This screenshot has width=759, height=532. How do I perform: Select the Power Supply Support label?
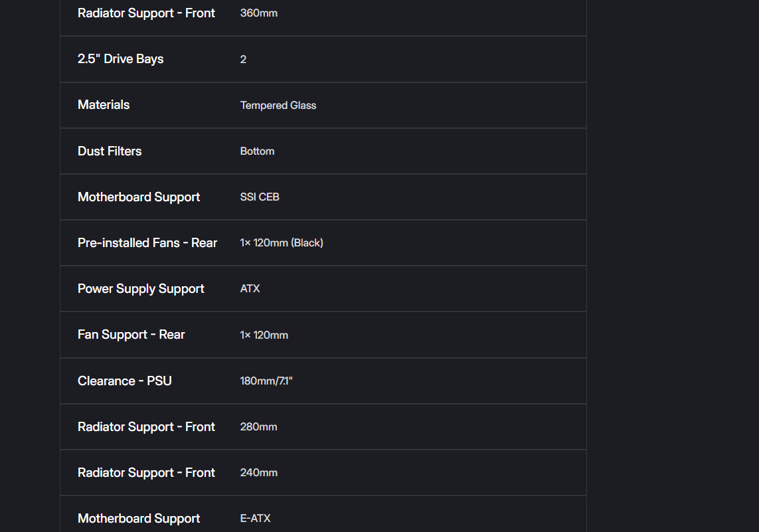141,289
